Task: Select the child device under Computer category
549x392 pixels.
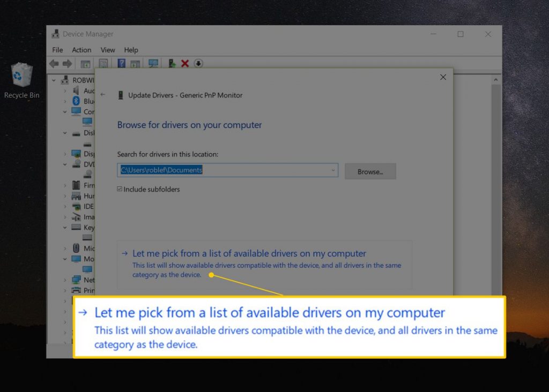Action: tap(87, 122)
